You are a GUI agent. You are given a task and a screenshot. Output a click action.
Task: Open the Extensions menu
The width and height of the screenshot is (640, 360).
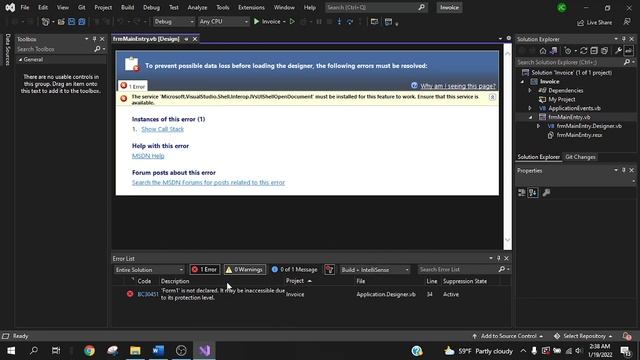tap(251, 7)
